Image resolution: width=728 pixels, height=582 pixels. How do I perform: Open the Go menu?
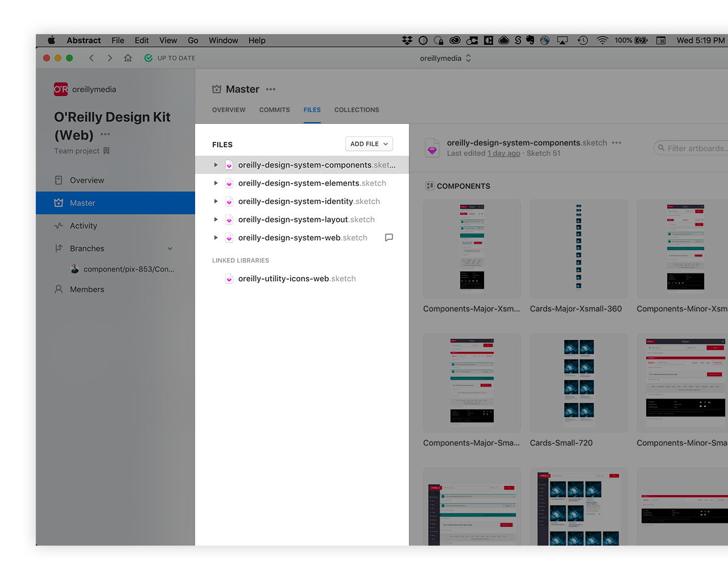pyautogui.click(x=193, y=40)
